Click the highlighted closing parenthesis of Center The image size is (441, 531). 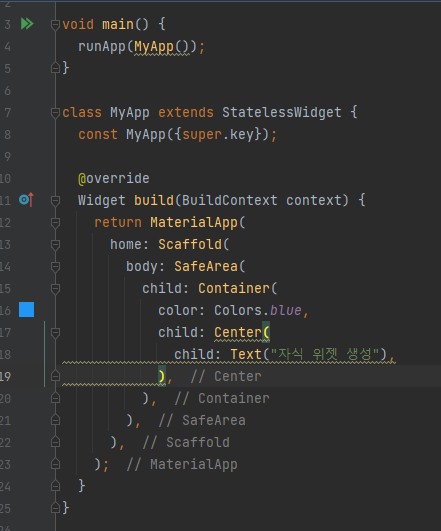click(x=162, y=376)
